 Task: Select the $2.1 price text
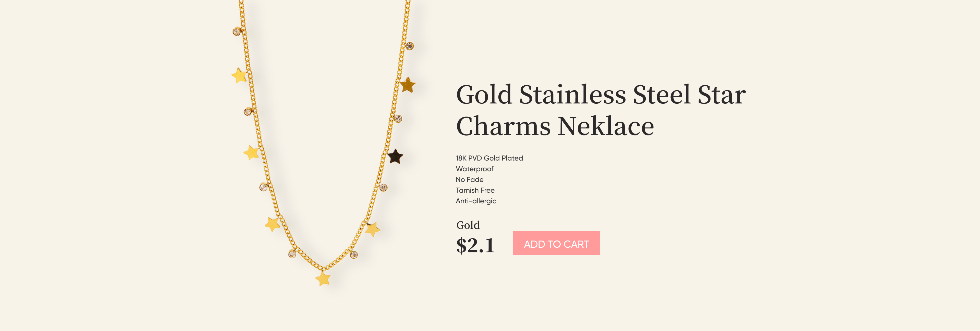pos(475,245)
